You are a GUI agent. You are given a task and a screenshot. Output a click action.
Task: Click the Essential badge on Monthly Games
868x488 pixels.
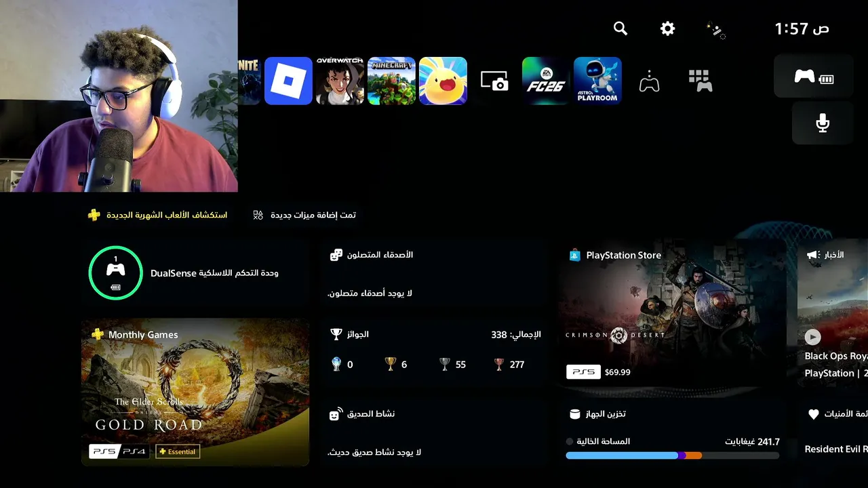click(178, 451)
